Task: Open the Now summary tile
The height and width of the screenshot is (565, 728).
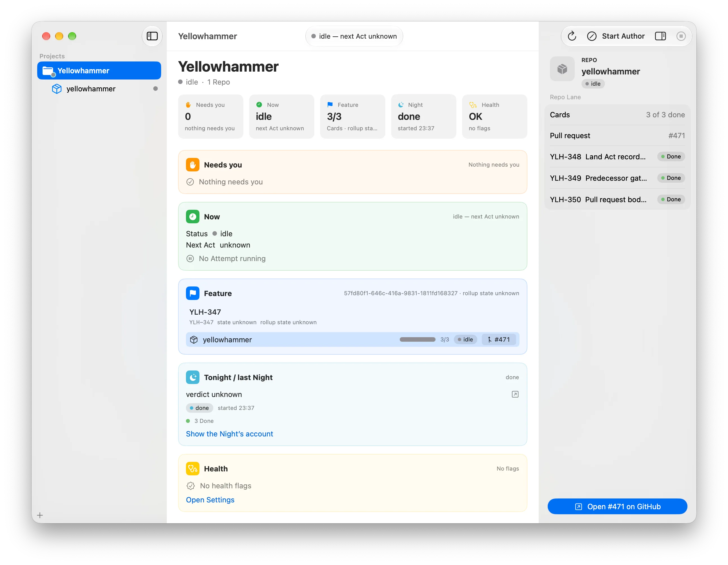Action: click(281, 116)
